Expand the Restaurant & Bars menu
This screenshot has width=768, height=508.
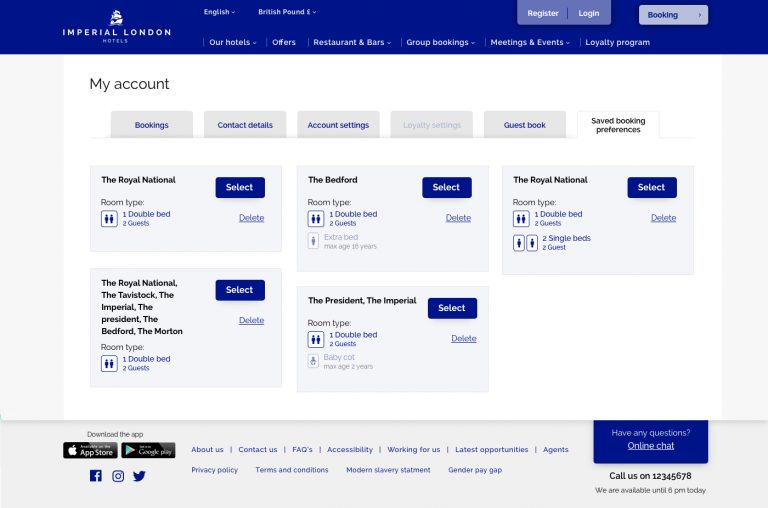pyautogui.click(x=351, y=42)
